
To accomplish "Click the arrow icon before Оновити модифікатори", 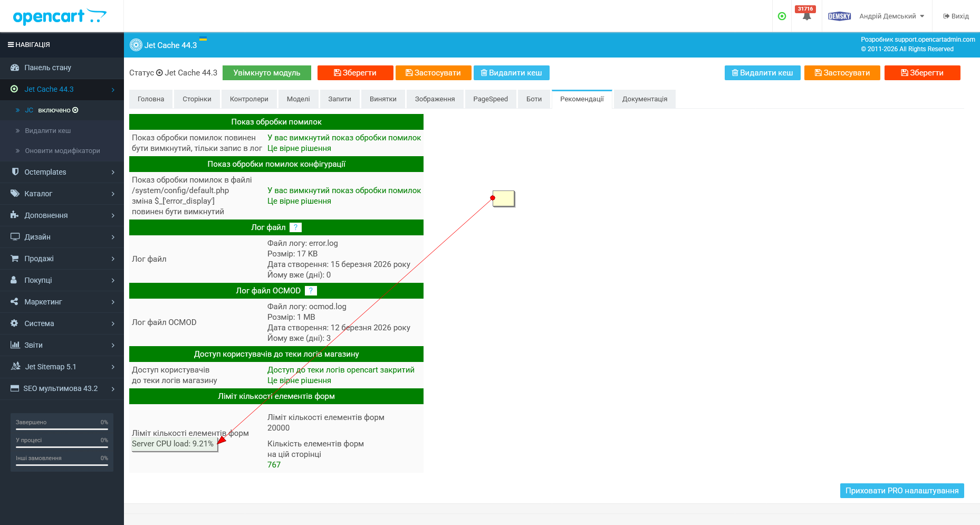I will pyautogui.click(x=18, y=151).
